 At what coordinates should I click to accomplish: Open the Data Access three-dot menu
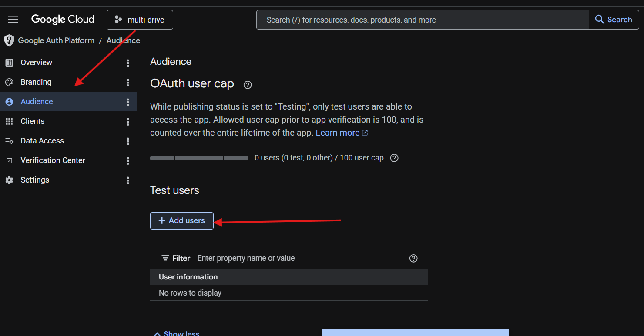click(128, 141)
